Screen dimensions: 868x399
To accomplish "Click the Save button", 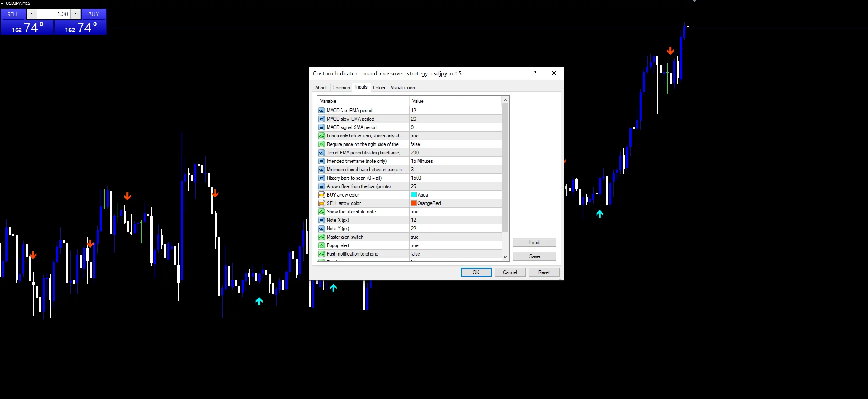I will (x=534, y=256).
